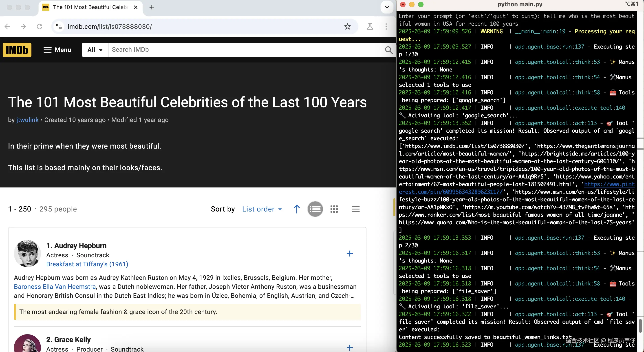This screenshot has height=352, width=644.
Task: Switch to grid view layout
Action: pyautogui.click(x=334, y=209)
